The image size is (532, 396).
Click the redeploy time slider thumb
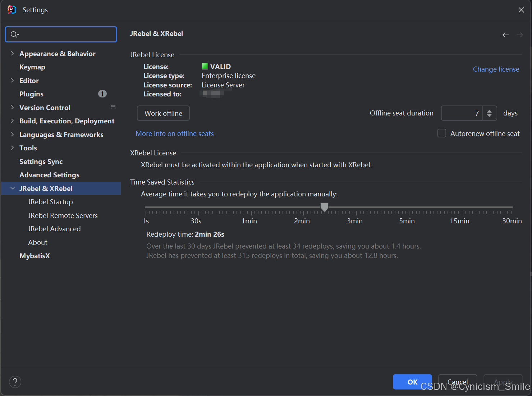324,207
